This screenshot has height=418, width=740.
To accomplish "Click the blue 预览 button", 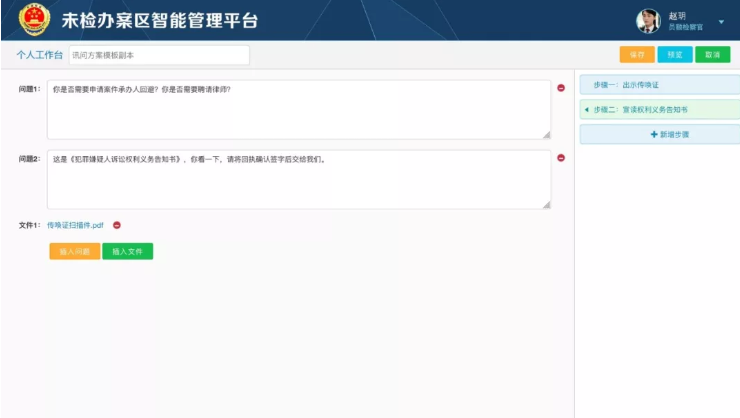I will point(674,55).
